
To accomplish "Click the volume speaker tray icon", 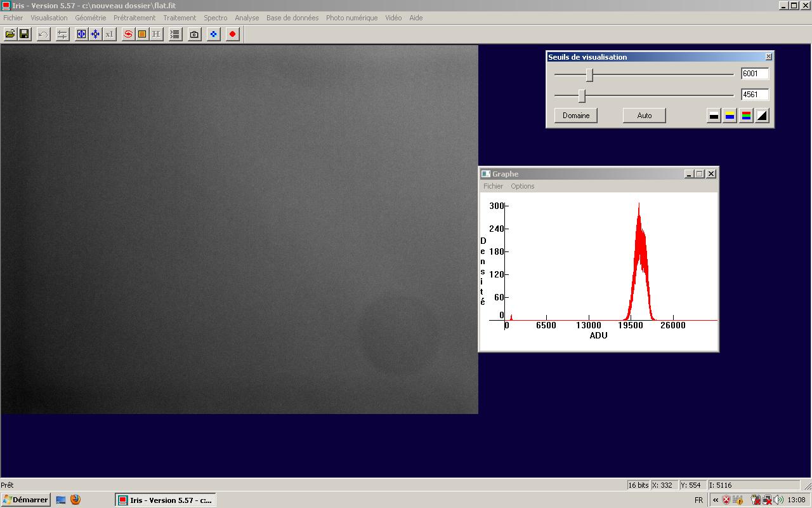I will point(778,500).
